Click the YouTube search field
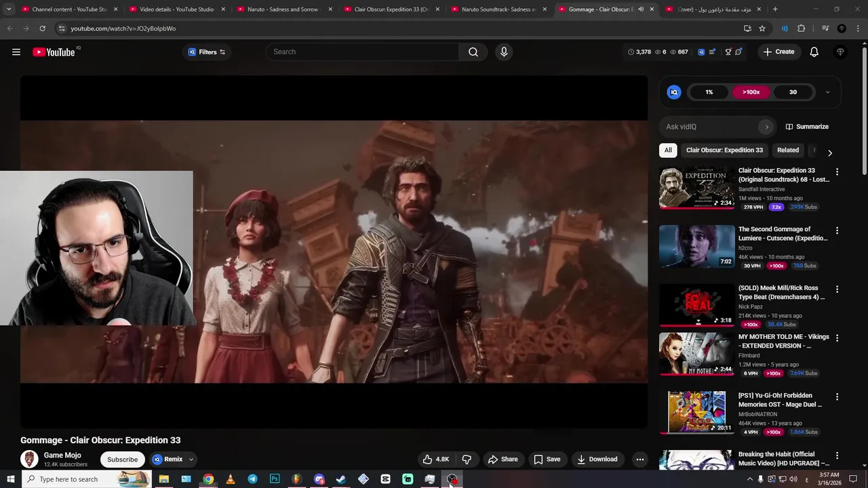This screenshot has height=488, width=868. [x=363, y=52]
